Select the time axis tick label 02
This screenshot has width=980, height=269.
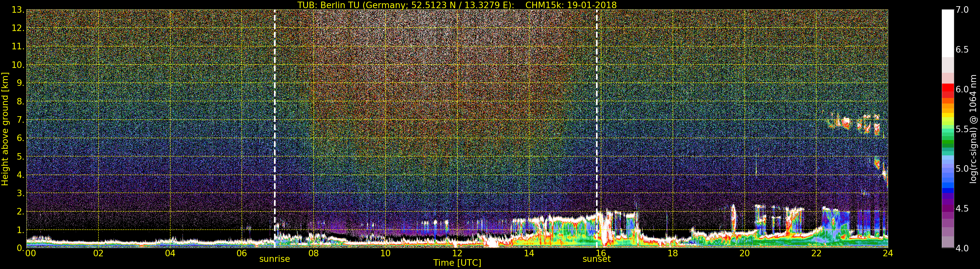(98, 253)
